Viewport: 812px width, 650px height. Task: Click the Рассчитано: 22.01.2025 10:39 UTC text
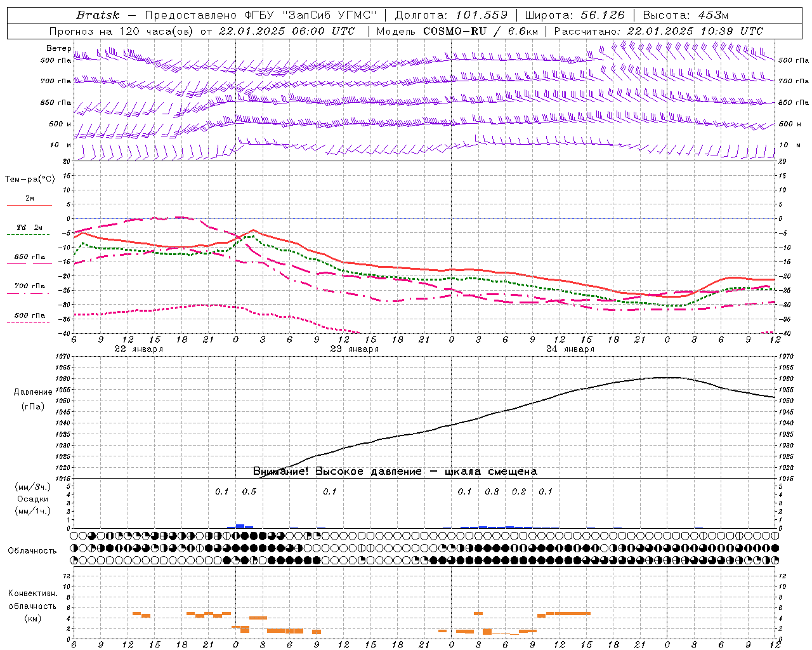(658, 31)
